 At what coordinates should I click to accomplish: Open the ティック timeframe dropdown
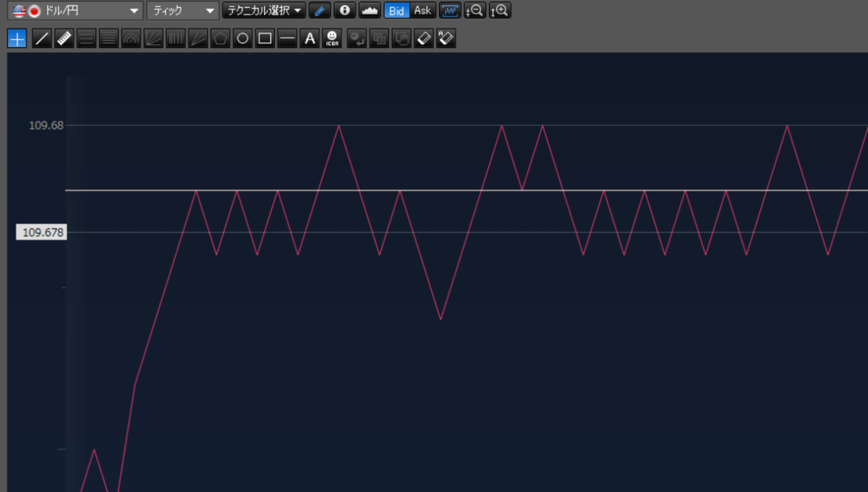[x=182, y=11]
